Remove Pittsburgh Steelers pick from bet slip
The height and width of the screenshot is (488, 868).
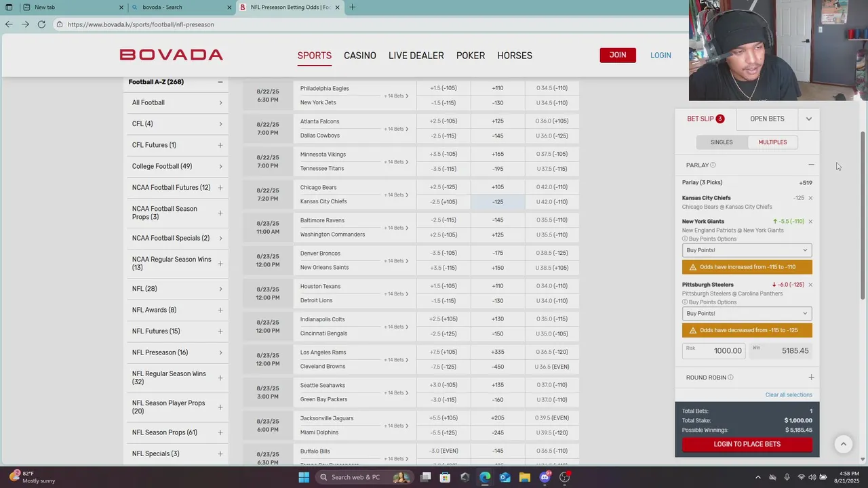pyautogui.click(x=810, y=285)
